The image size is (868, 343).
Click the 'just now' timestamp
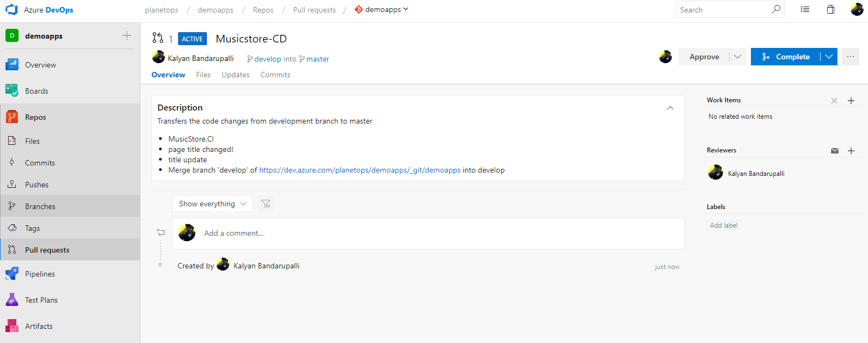(667, 267)
